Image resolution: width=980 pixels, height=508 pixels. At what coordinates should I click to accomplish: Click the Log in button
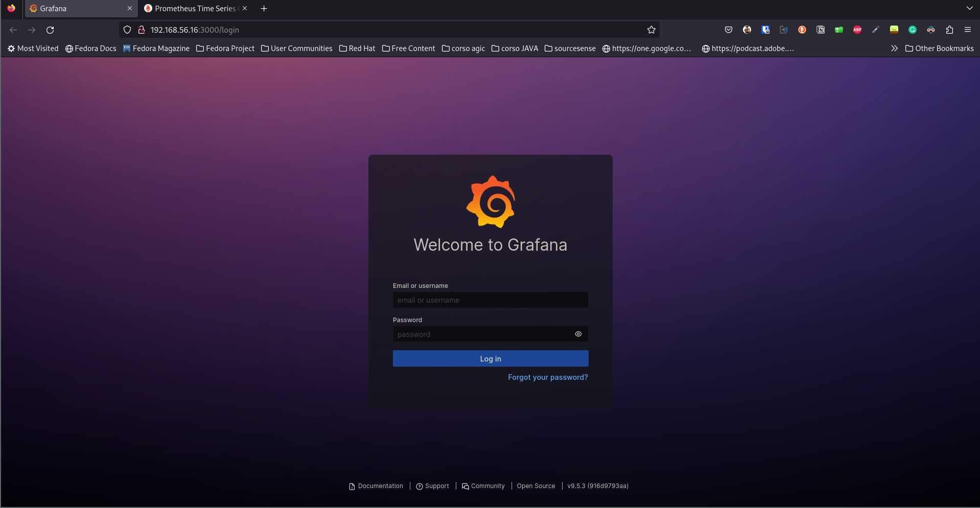point(491,358)
